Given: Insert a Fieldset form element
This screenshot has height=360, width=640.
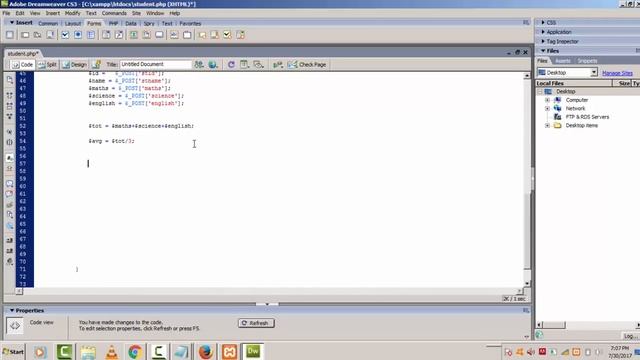Looking at the screenshot, I should pyautogui.click(x=187, y=35).
